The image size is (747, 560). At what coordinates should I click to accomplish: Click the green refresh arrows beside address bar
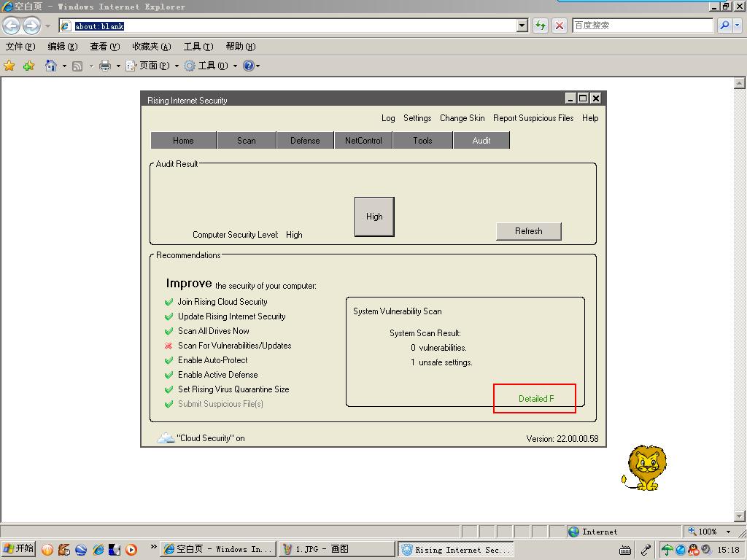(541, 26)
